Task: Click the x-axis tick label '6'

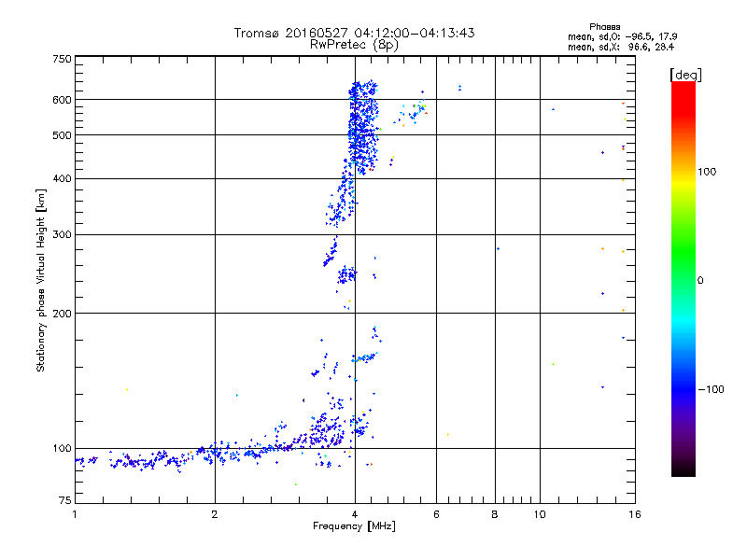Action: pos(436,514)
